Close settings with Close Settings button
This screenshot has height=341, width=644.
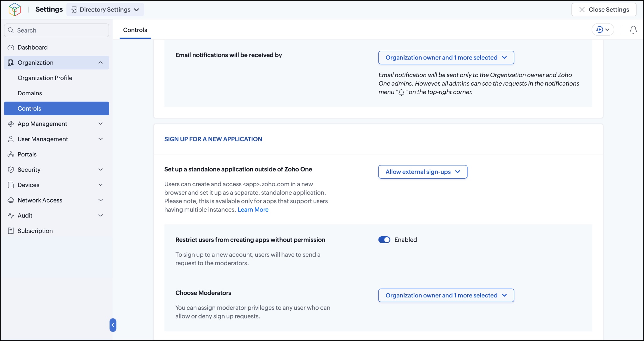(x=604, y=9)
